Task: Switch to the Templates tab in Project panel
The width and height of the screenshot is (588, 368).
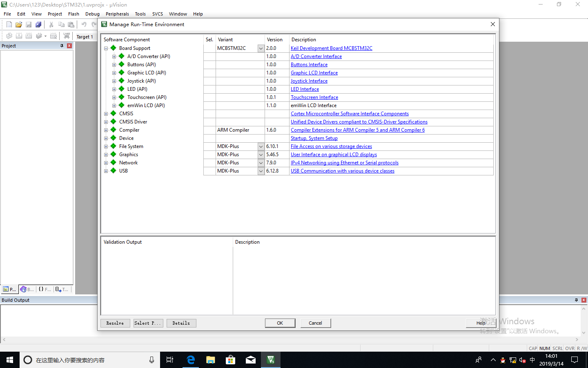Action: (62, 289)
